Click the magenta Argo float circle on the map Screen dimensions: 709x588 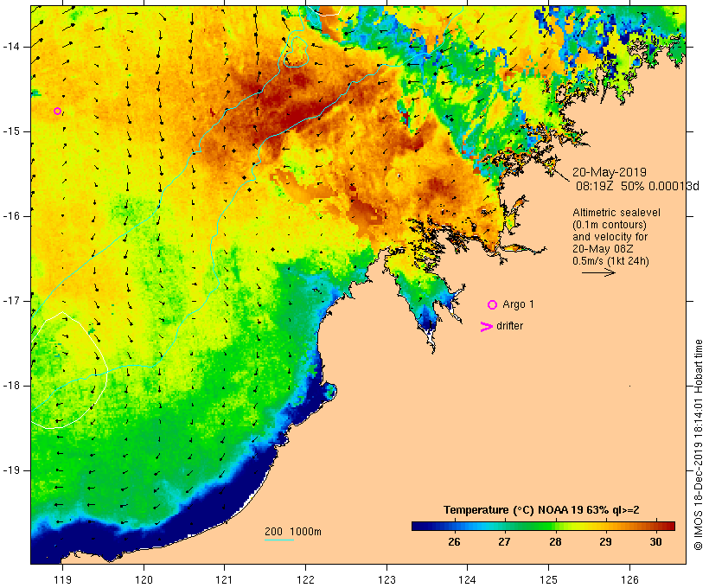coord(57,111)
